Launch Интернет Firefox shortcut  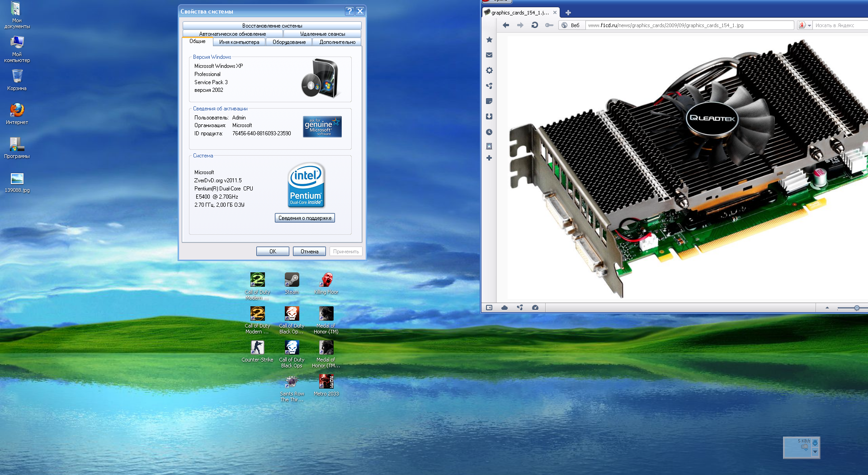17,114
